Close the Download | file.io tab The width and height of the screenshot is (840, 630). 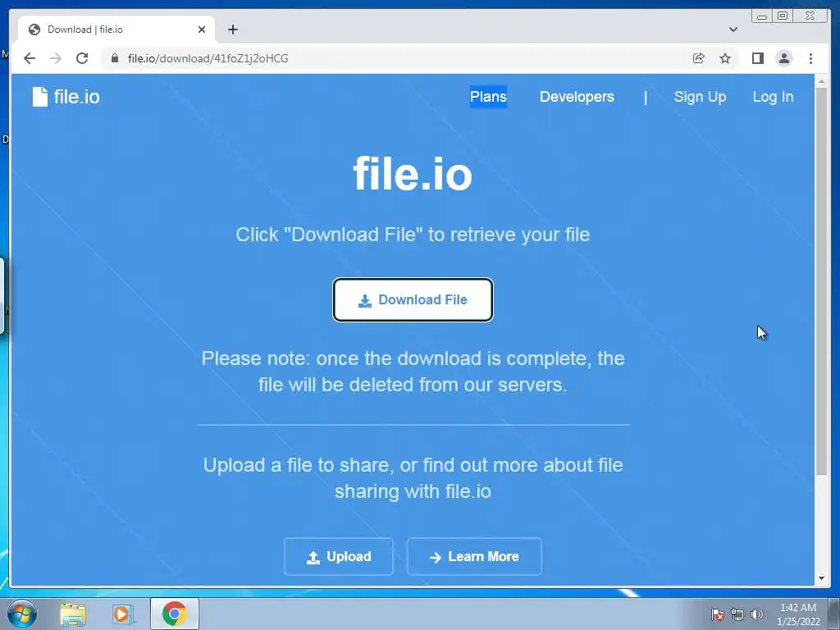(x=202, y=30)
